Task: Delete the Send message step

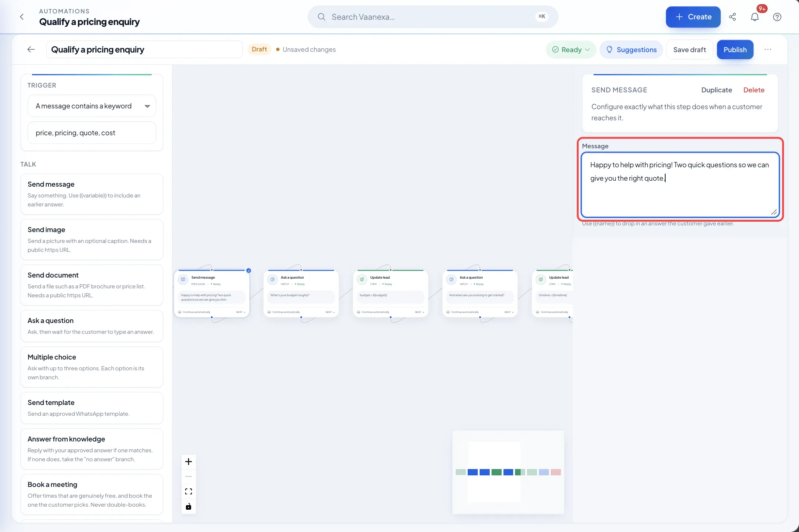Action: pyautogui.click(x=754, y=90)
